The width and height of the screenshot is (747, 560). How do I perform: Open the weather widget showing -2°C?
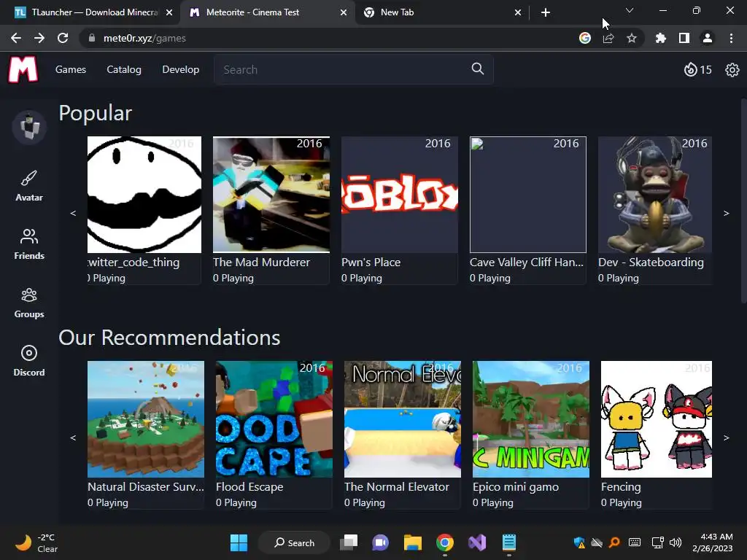pyautogui.click(x=36, y=542)
